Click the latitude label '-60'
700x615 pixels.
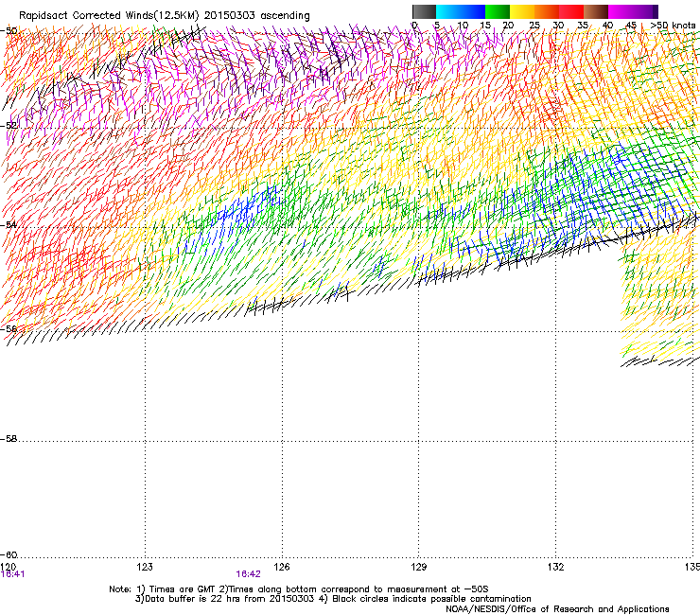9,555
